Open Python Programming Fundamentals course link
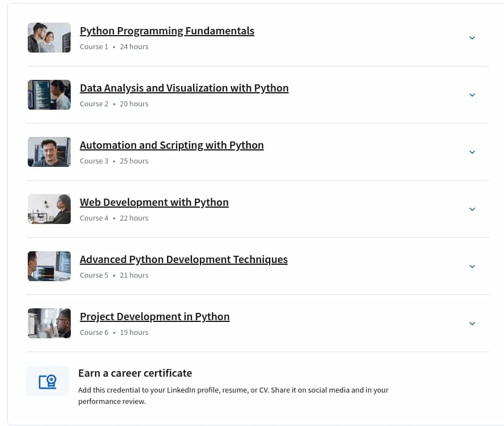This screenshot has height=426, width=504. (167, 31)
